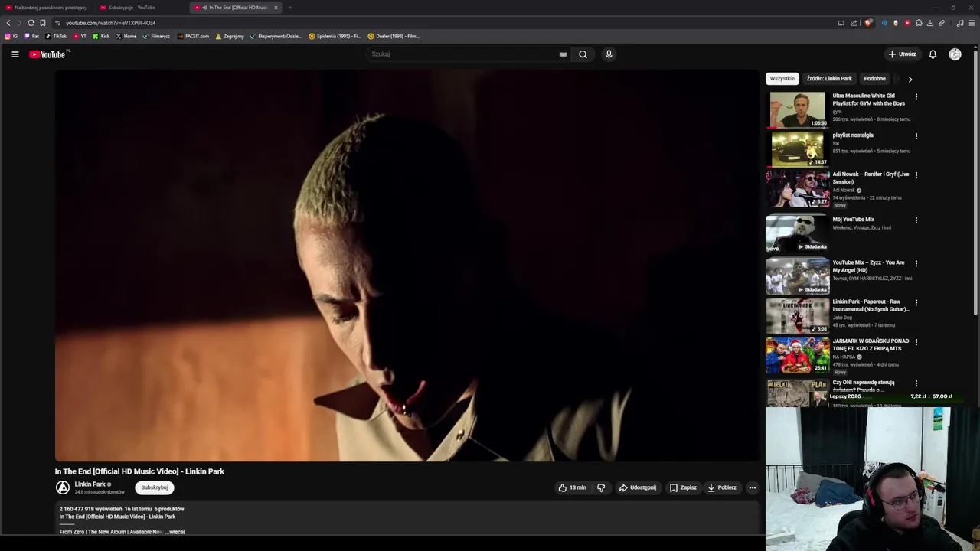
Task: Switch to 'Subskrypcje - YouTube' browser tab
Action: pos(142,8)
